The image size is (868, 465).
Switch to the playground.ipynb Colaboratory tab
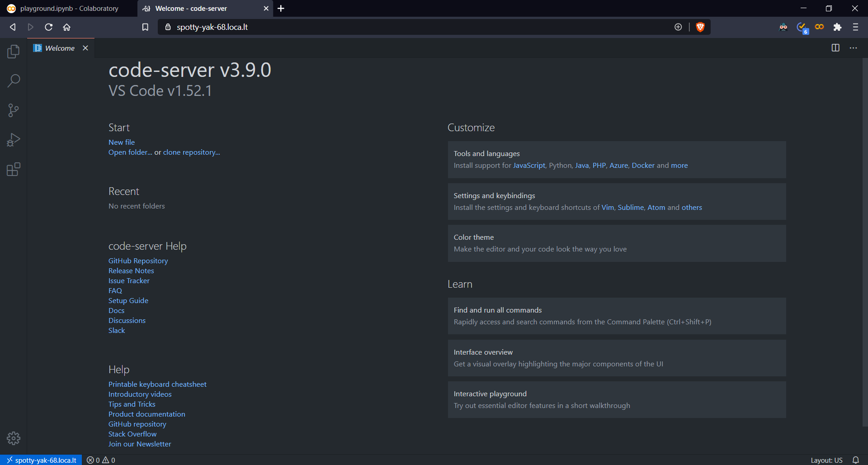(68, 9)
